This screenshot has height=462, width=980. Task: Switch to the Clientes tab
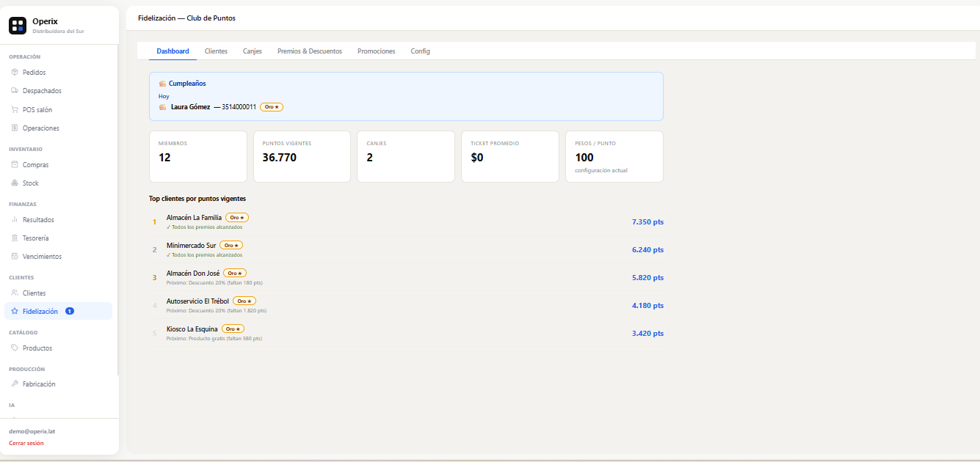(x=216, y=51)
